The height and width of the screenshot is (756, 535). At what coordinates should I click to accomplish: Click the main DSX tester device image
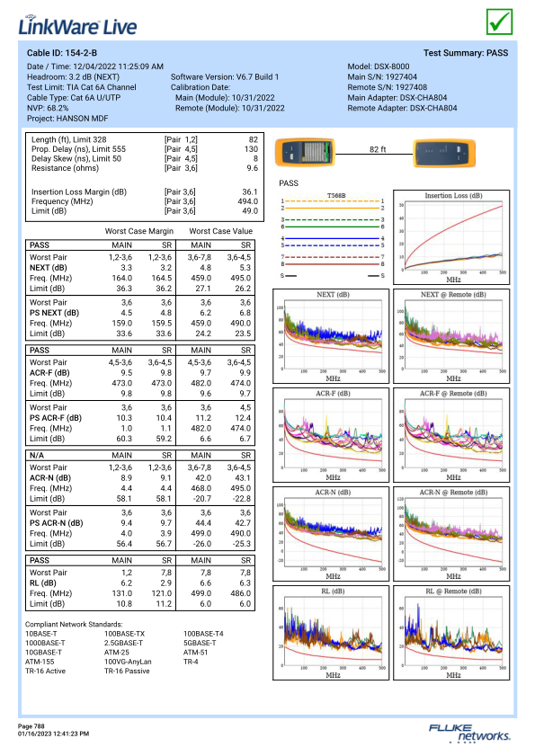tap(305, 152)
